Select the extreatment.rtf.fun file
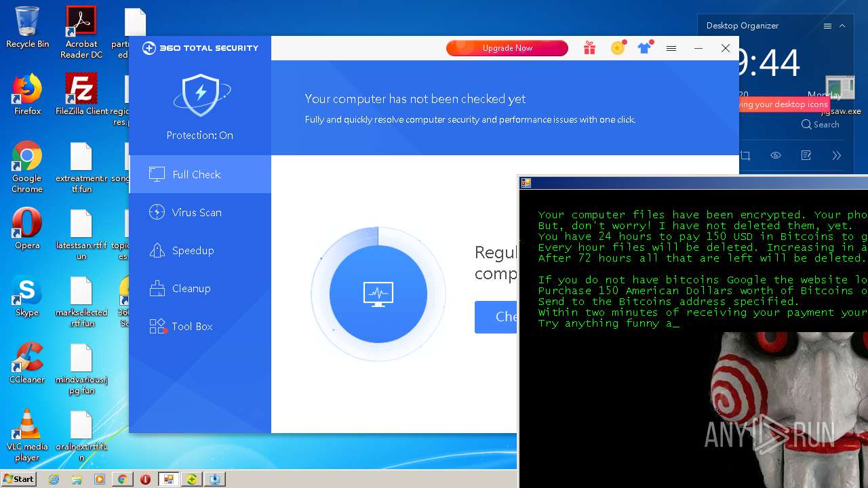 pyautogui.click(x=81, y=167)
